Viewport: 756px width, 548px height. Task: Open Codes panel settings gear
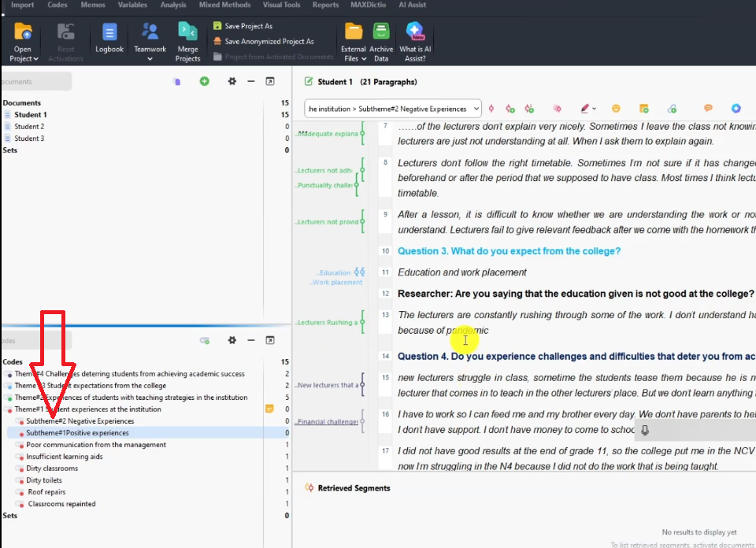[232, 340]
